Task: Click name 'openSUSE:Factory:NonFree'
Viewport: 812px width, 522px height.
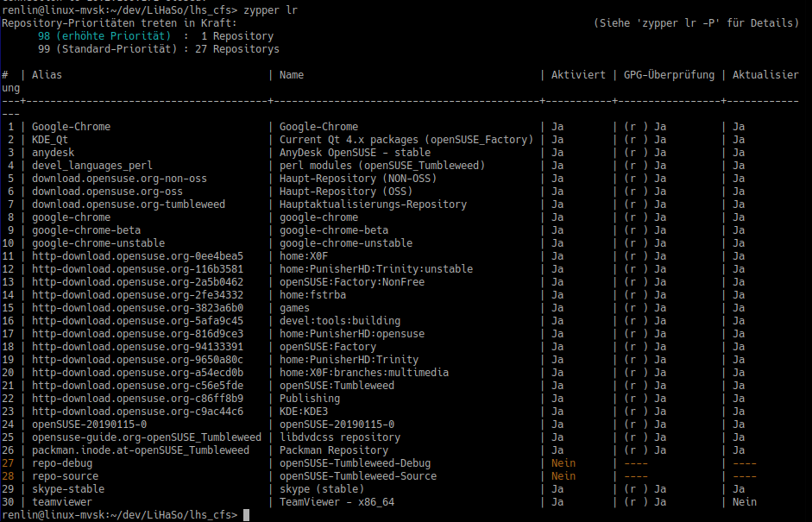Action: point(352,282)
